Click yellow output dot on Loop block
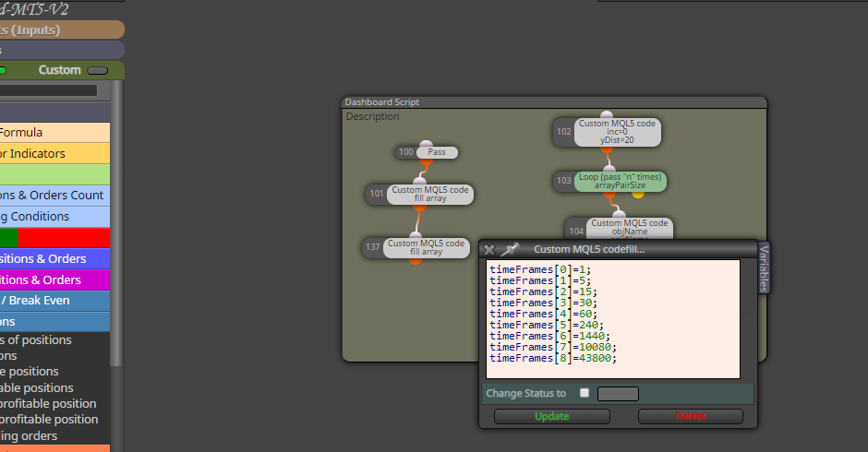Screen dimensions: 868x452 pos(638,195)
